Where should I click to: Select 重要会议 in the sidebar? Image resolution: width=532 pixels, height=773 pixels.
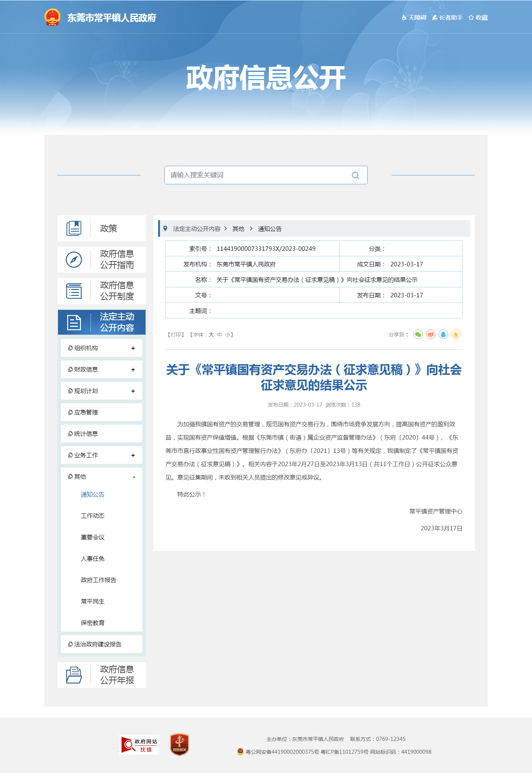93,537
